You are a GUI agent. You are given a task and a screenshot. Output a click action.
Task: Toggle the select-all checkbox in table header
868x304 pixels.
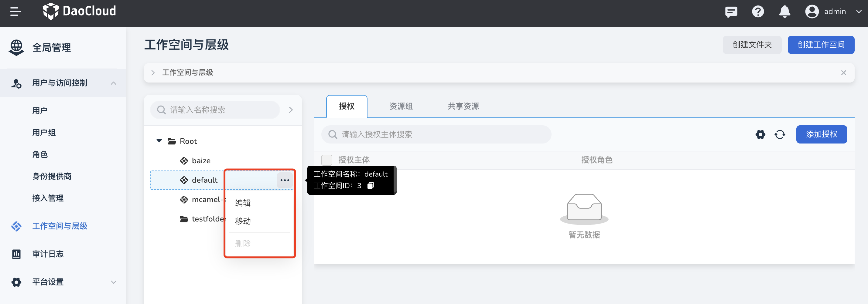tap(326, 160)
